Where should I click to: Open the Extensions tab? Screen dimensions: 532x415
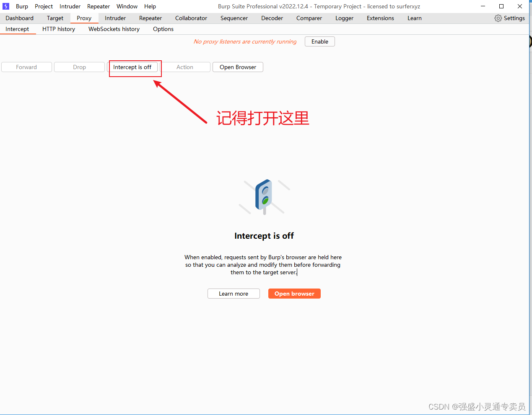pyautogui.click(x=380, y=18)
